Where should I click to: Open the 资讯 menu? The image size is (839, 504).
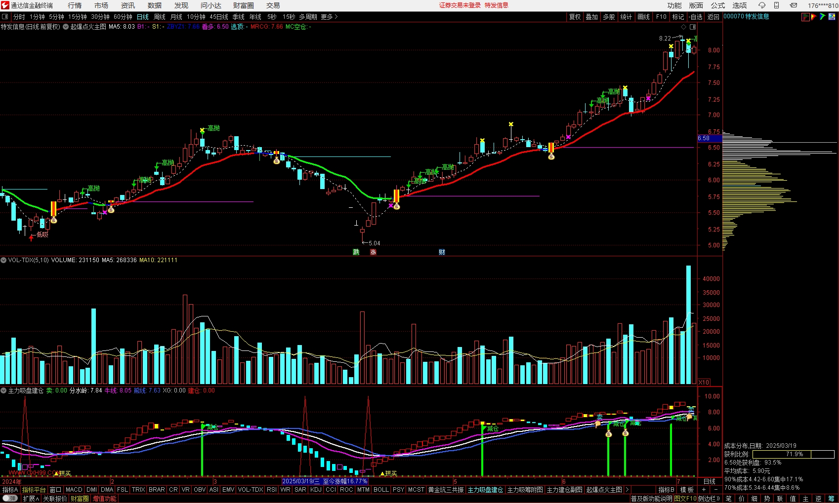128,5
